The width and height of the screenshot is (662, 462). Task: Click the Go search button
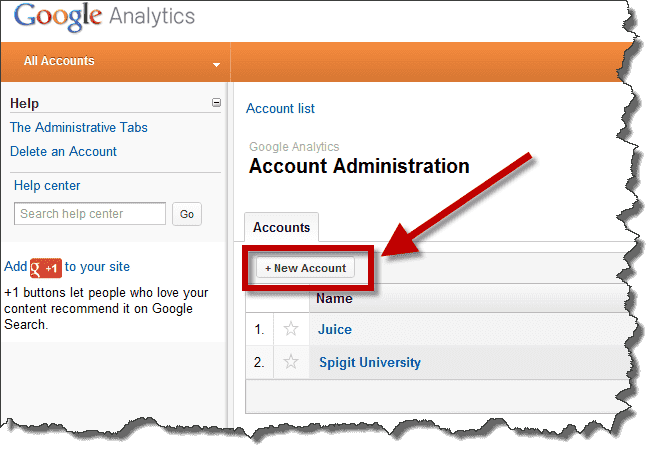click(187, 214)
